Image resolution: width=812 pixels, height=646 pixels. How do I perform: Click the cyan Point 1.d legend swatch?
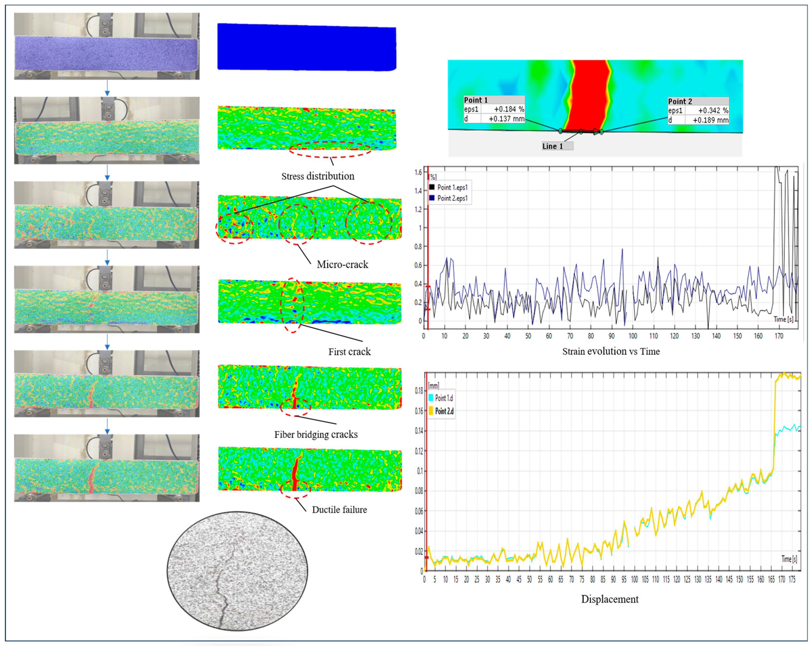430,398
